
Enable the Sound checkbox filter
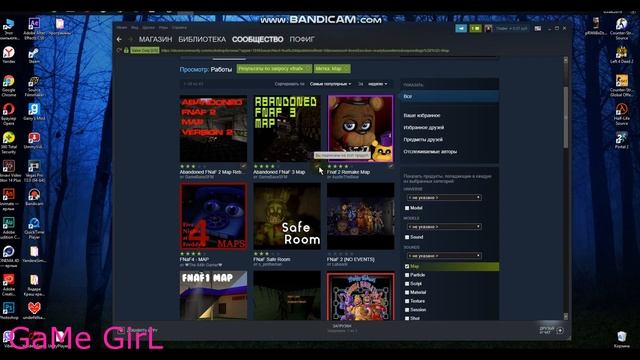[x=407, y=237]
